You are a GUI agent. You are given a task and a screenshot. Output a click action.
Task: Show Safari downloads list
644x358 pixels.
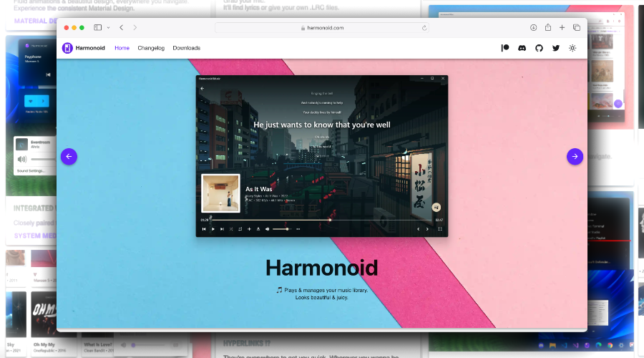pyautogui.click(x=533, y=27)
